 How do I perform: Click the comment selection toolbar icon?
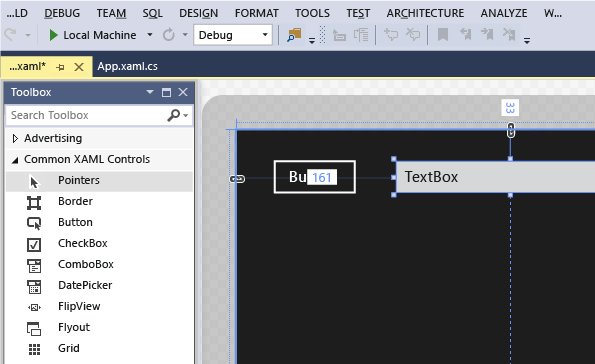[x=391, y=35]
